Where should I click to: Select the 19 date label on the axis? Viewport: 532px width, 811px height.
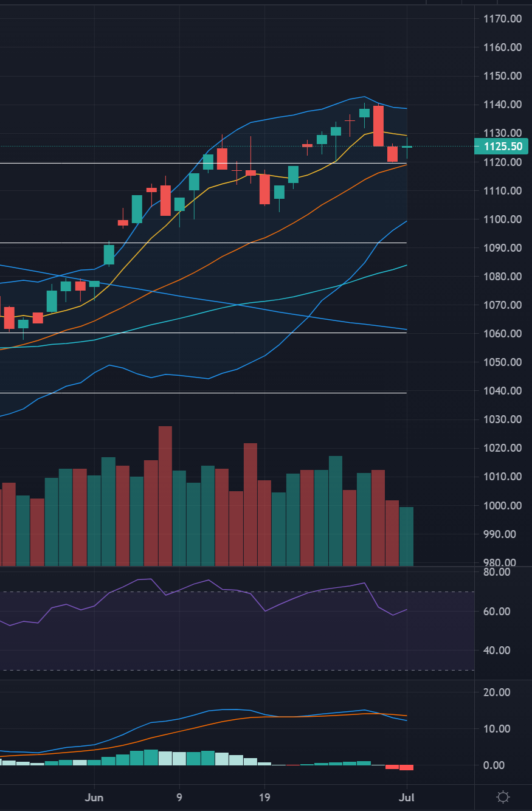(264, 797)
